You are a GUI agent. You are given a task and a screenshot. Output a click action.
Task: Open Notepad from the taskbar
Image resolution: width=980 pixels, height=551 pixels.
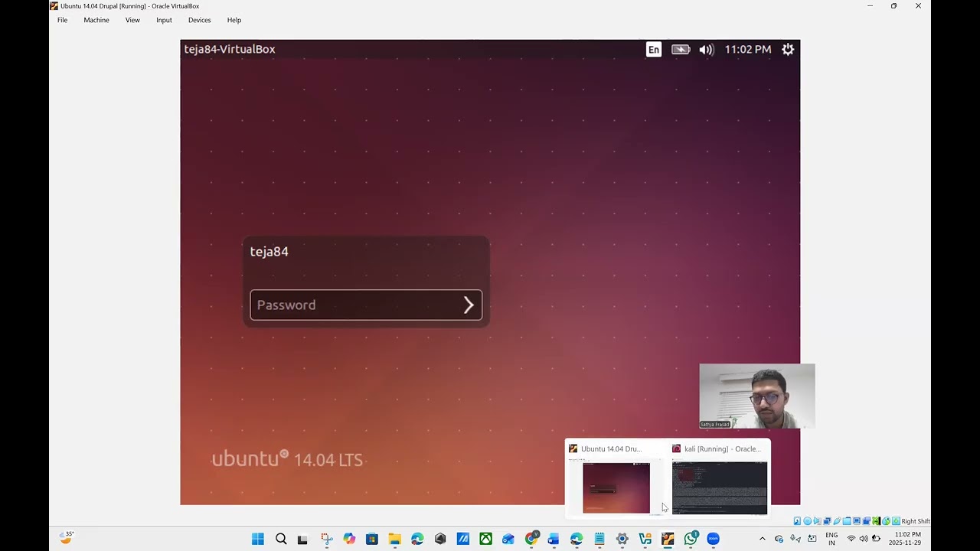[599, 539]
